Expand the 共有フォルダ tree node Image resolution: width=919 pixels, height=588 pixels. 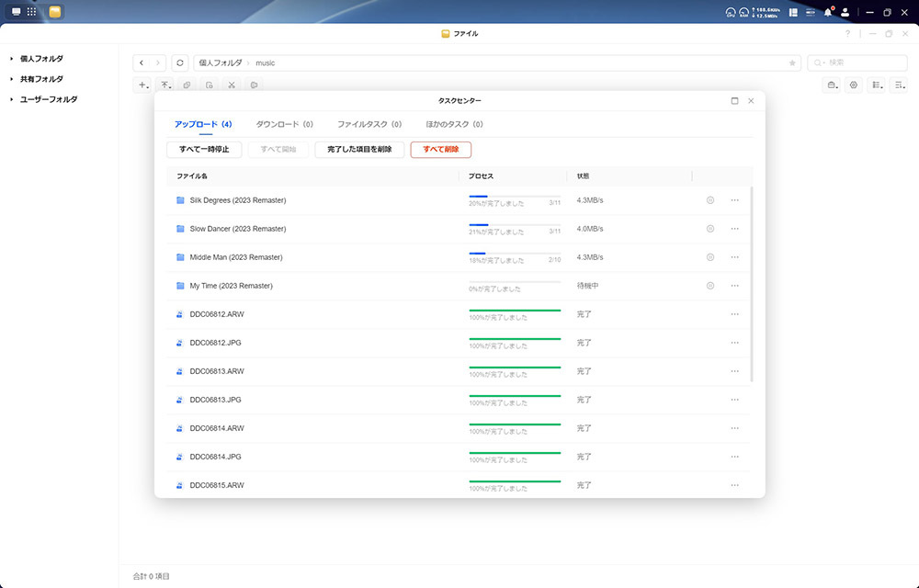12,79
